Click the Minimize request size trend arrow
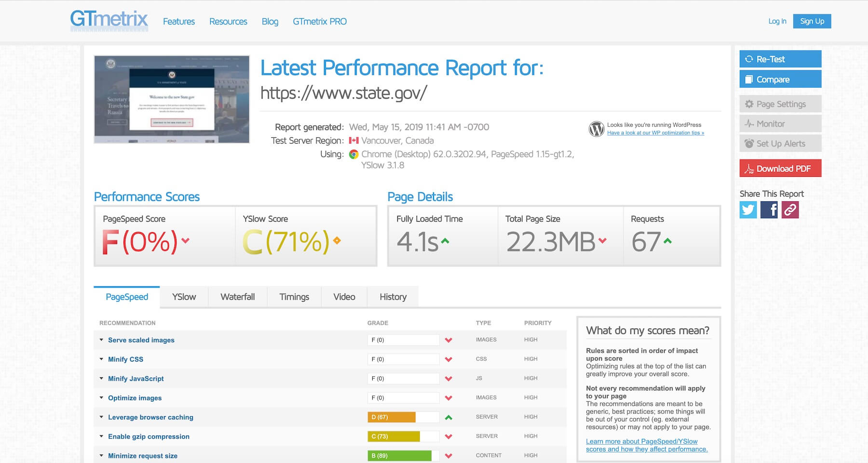The height and width of the screenshot is (463, 868). point(448,456)
